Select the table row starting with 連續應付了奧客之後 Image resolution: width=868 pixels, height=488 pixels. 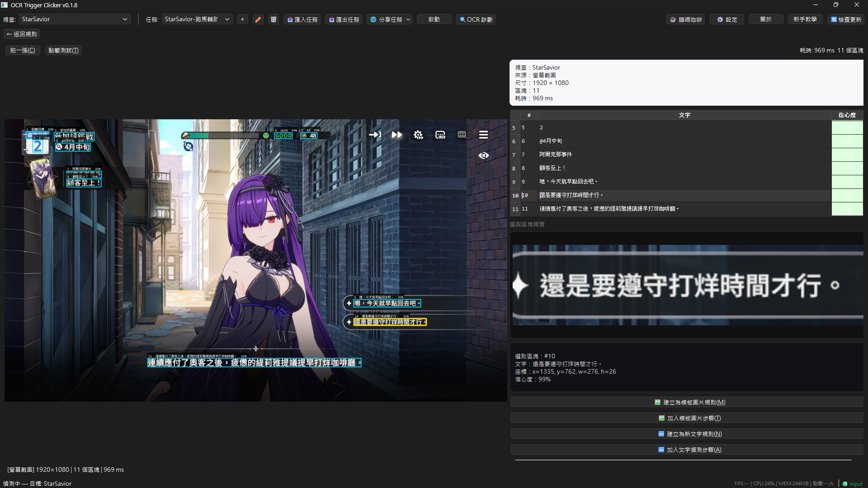pos(687,209)
